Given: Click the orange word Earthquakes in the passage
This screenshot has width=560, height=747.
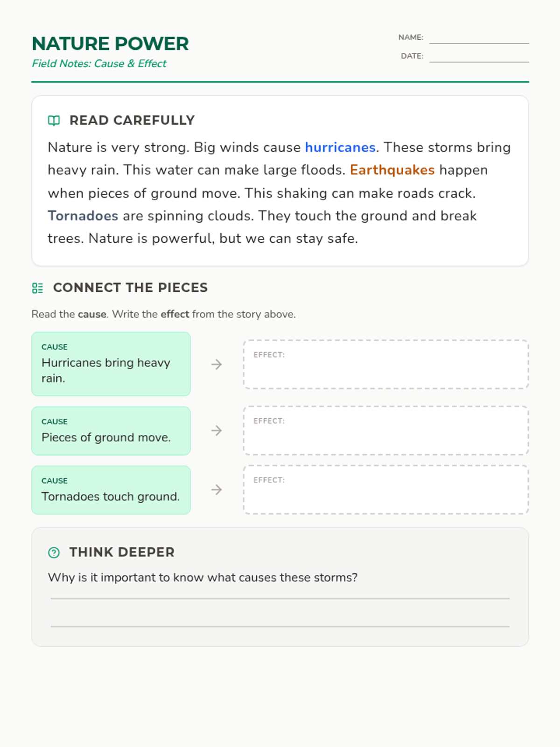Looking at the screenshot, I should coord(392,170).
